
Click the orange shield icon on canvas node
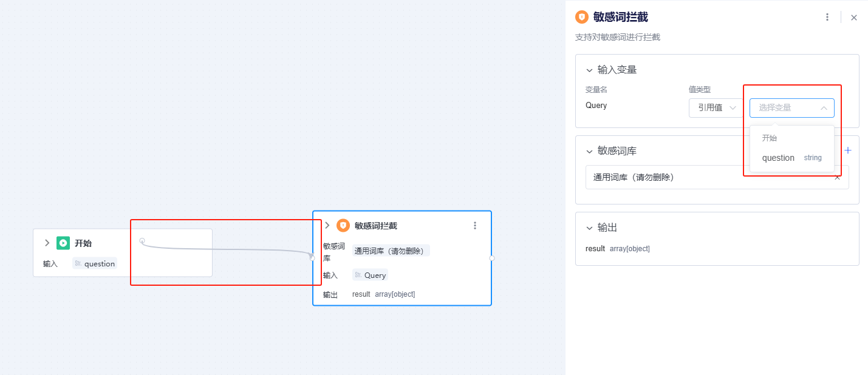[x=343, y=225]
